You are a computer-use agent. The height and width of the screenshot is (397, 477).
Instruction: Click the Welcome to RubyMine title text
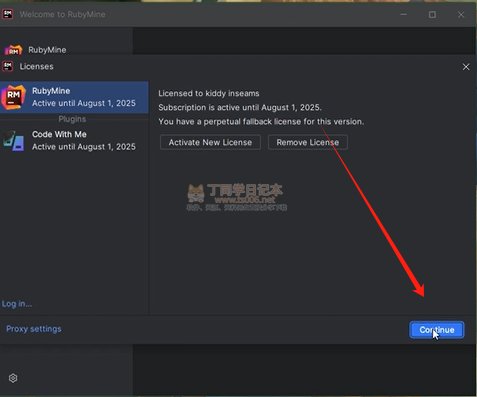[x=63, y=14]
